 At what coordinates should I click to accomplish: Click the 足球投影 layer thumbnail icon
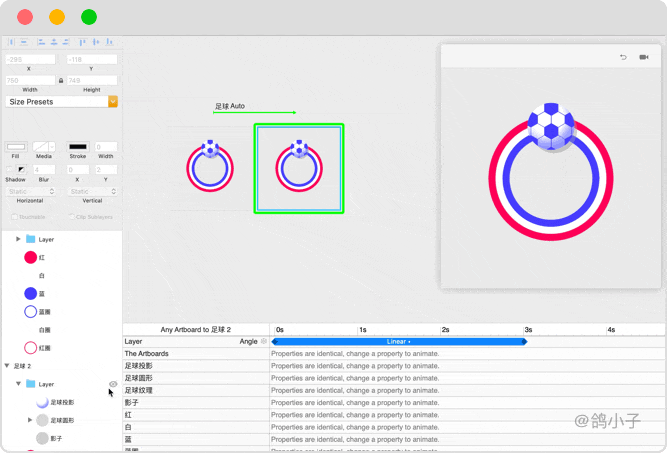(x=42, y=402)
